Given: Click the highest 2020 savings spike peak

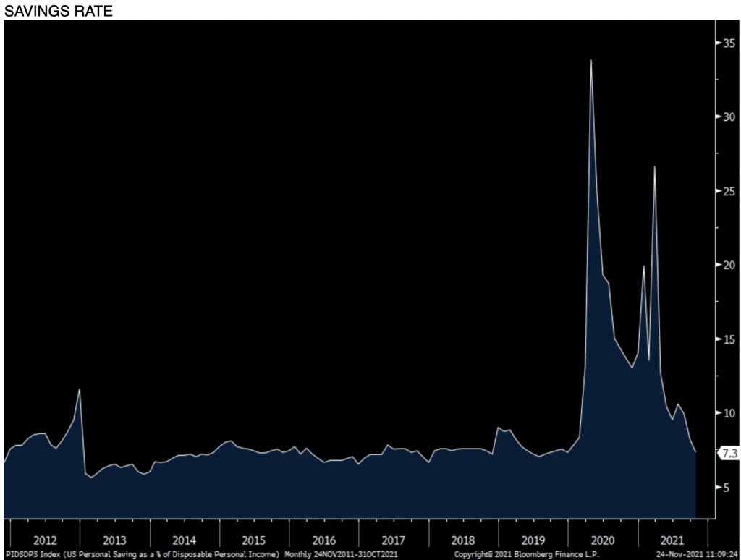Looking at the screenshot, I should 591,61.
